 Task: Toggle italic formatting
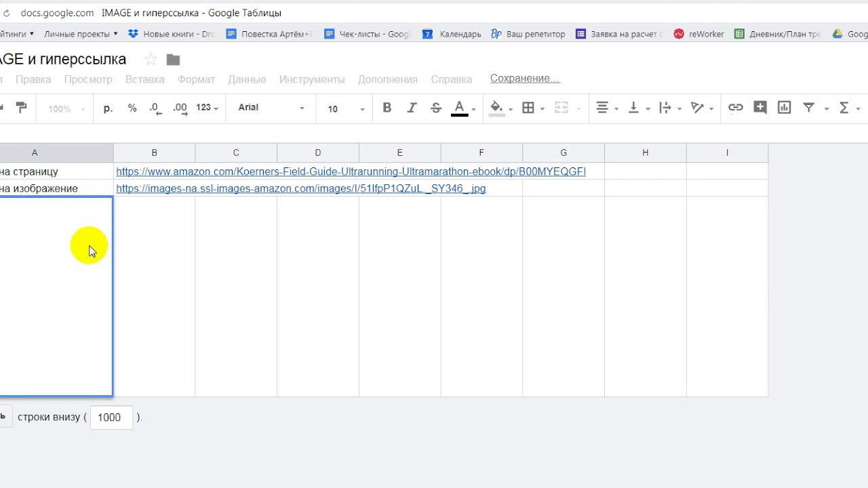[x=411, y=108]
